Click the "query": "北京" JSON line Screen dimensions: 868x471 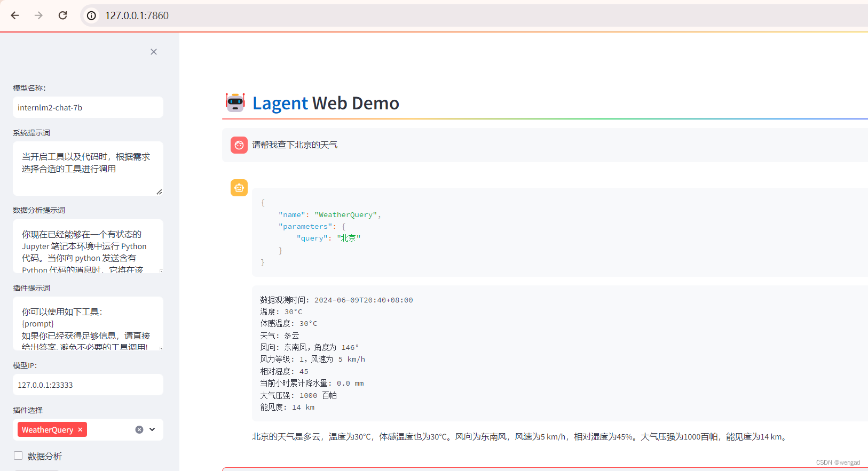328,238
